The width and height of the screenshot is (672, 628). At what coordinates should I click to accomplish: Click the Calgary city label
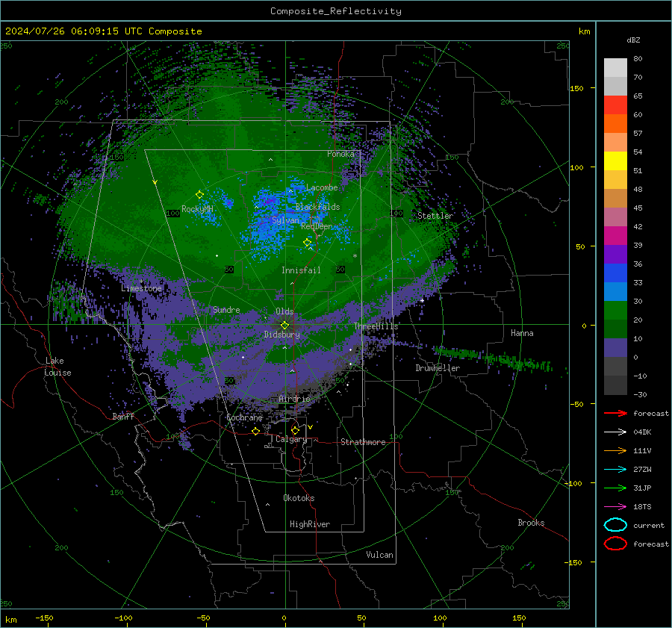point(291,439)
